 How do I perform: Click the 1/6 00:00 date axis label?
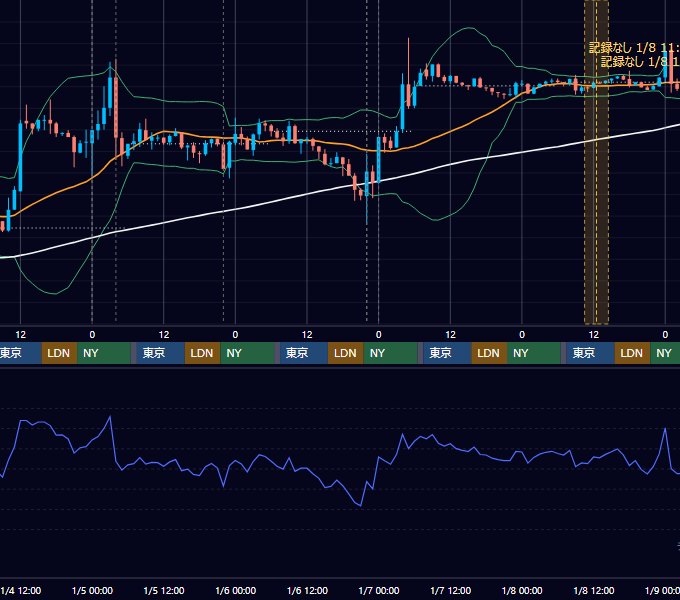click(235, 590)
